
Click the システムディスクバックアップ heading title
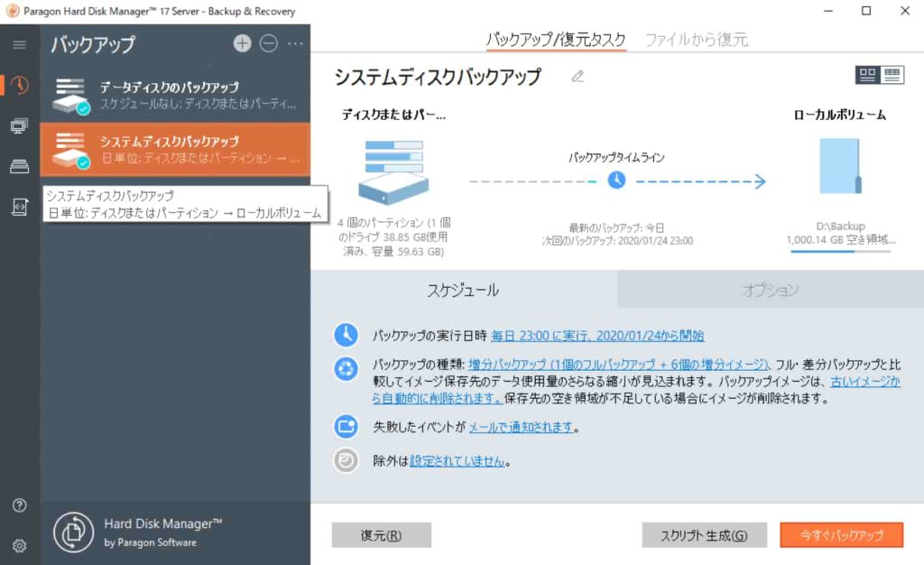[x=438, y=78]
